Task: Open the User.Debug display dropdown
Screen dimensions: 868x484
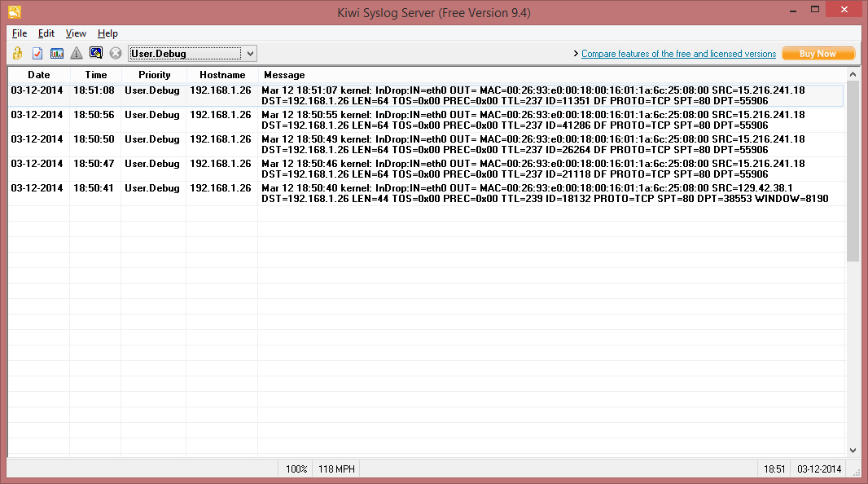Action: [250, 54]
